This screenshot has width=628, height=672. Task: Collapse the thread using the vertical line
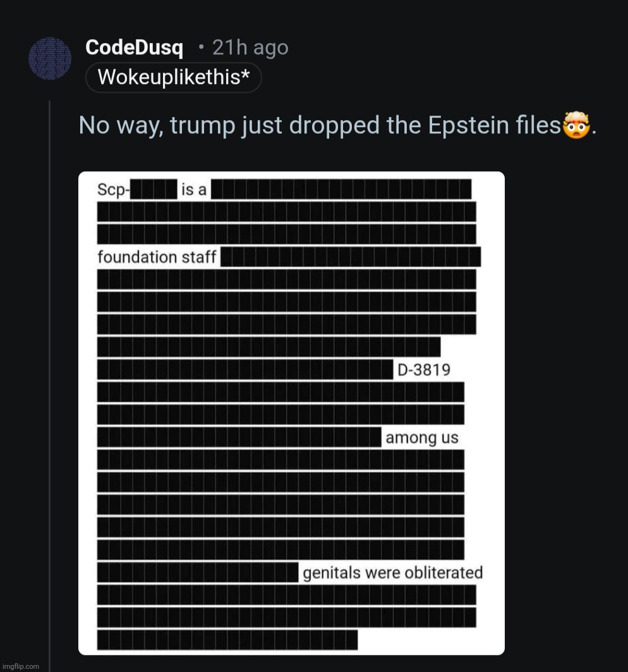(x=49, y=379)
